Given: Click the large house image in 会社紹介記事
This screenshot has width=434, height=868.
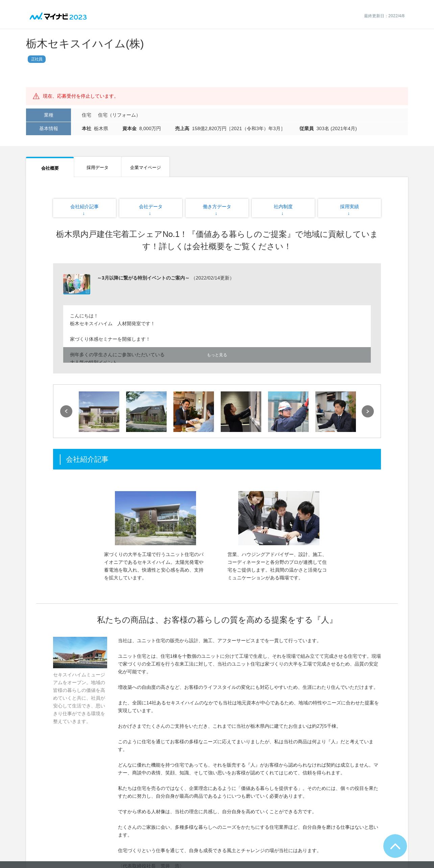Looking at the screenshot, I should coord(155,518).
